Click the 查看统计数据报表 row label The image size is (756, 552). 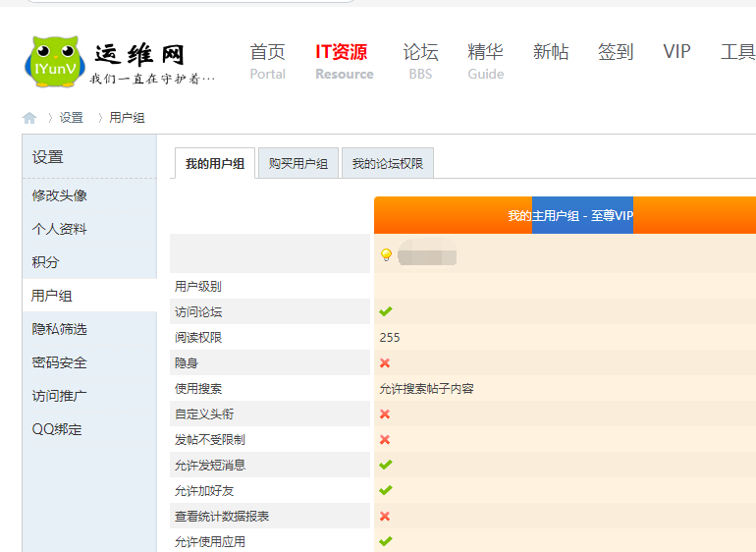click(x=222, y=517)
